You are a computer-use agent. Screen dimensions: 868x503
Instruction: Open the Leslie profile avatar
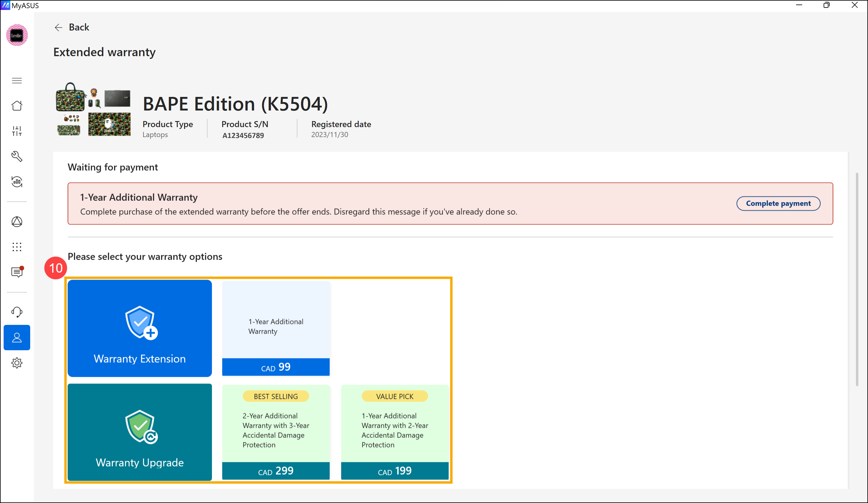(17, 35)
